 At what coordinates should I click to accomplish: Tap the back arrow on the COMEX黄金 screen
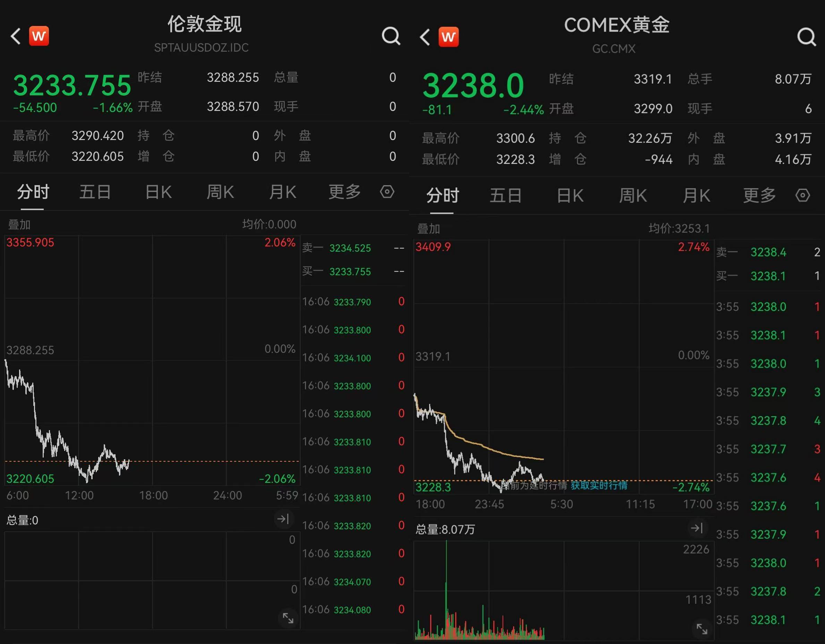(424, 37)
